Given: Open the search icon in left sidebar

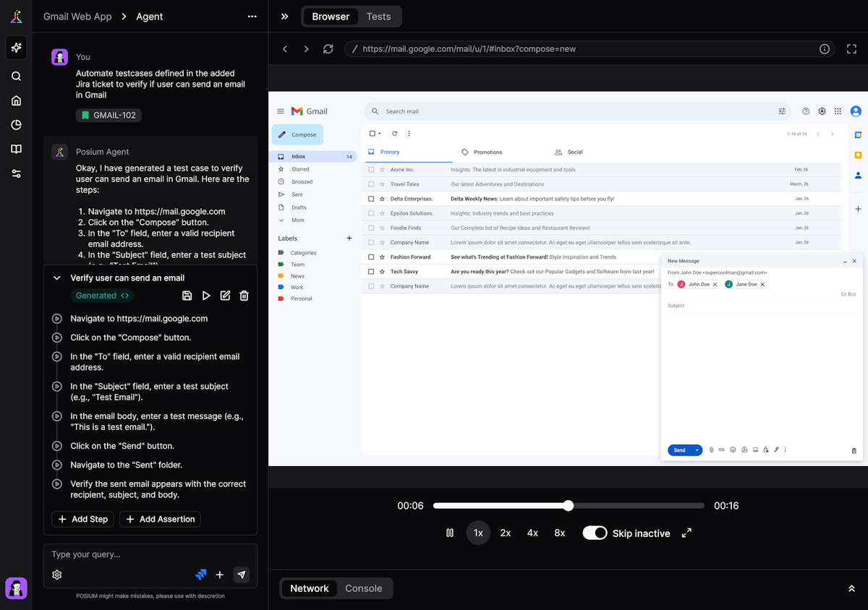Looking at the screenshot, I should (16, 77).
